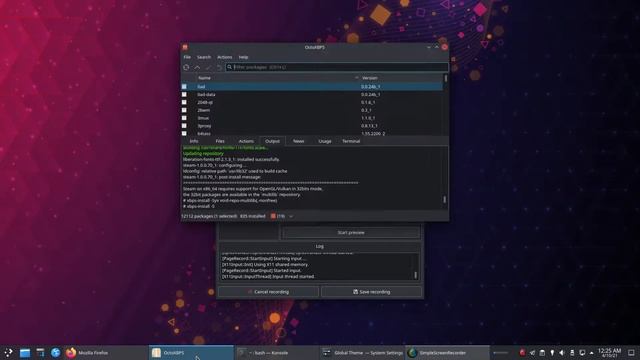
Task: Click the volume icon in system tray
Action: click(x=562, y=353)
